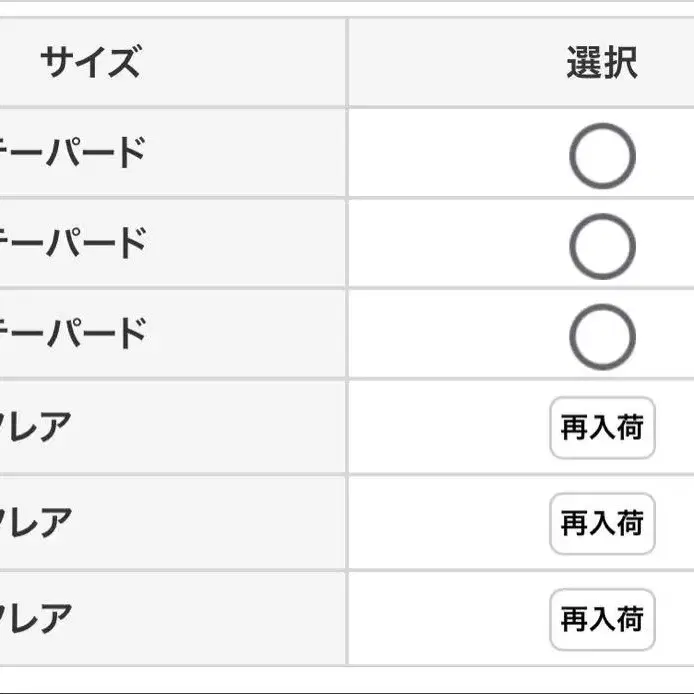Tap the middle 再入荷 restock button
Image resolution: width=694 pixels, height=694 pixels.
602,524
